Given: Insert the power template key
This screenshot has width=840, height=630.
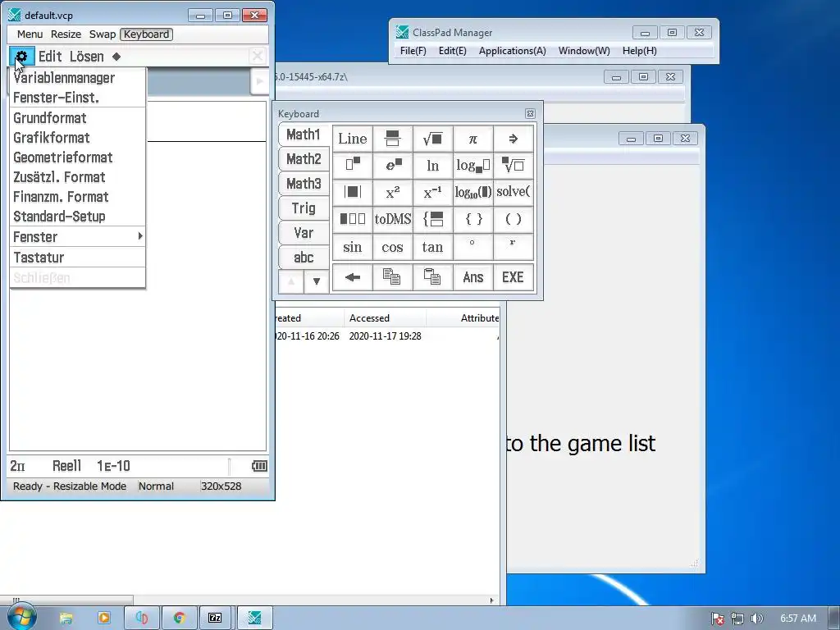Looking at the screenshot, I should [x=353, y=166].
